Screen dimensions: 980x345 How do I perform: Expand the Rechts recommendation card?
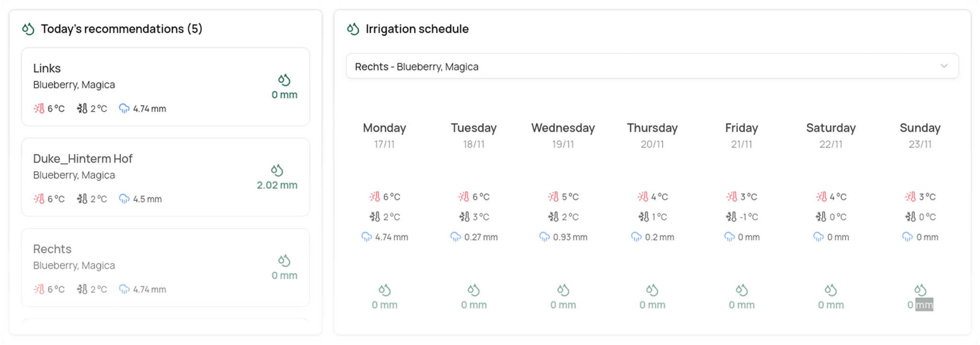point(165,268)
